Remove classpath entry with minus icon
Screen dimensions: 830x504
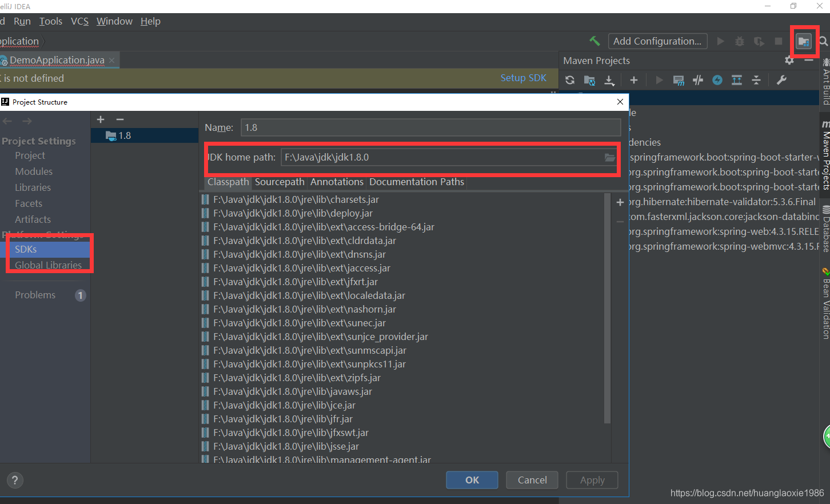coord(620,222)
